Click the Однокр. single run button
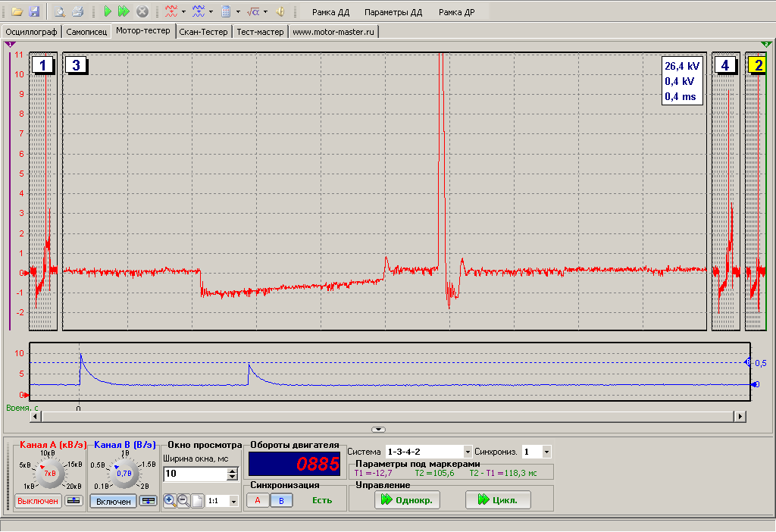Screen dimensions: 776x532 pos(407,500)
